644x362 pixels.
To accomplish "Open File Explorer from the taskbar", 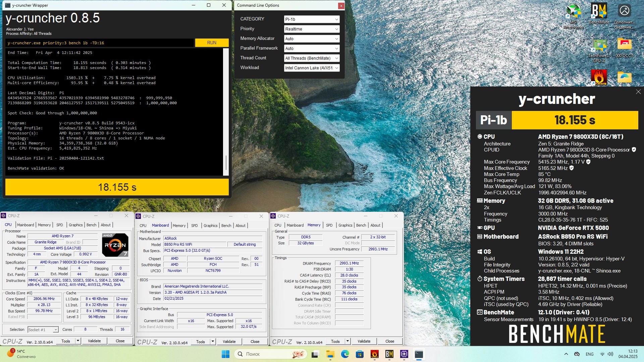I will click(330, 354).
